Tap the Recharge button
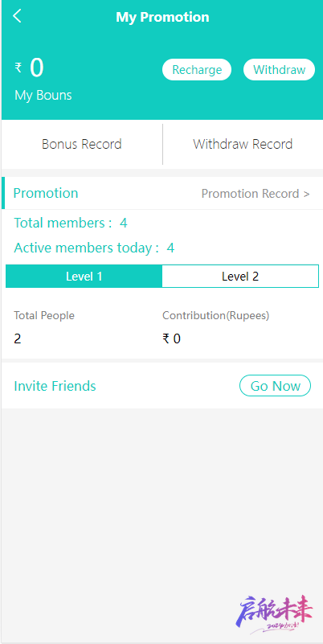323x644 pixels. pos(197,70)
